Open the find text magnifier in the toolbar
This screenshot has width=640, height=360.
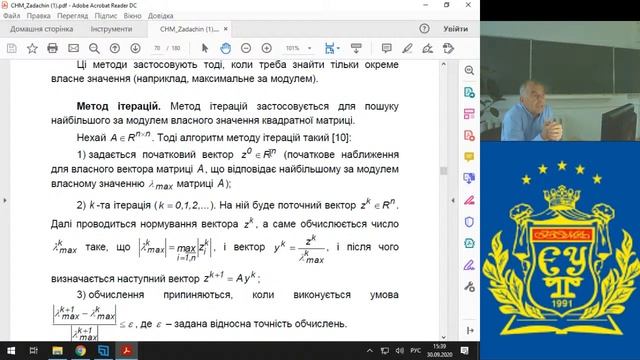94,48
